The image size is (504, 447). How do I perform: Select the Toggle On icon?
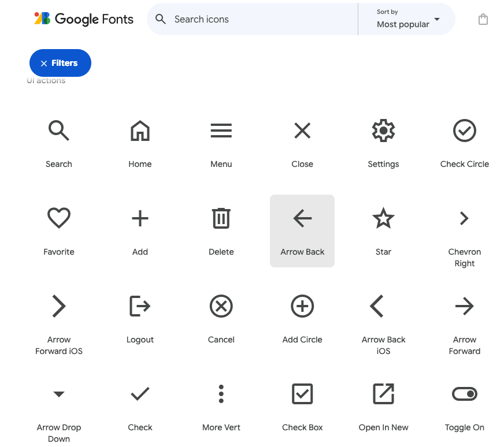pos(464,394)
